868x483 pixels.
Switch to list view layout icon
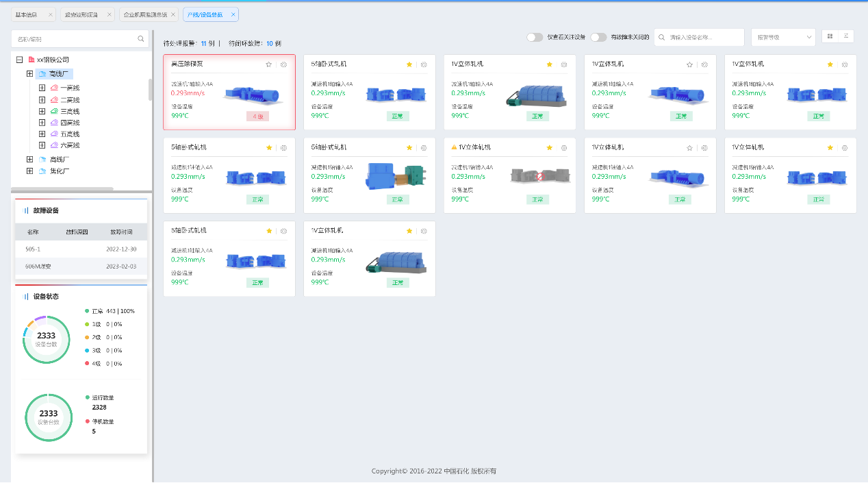pyautogui.click(x=846, y=36)
